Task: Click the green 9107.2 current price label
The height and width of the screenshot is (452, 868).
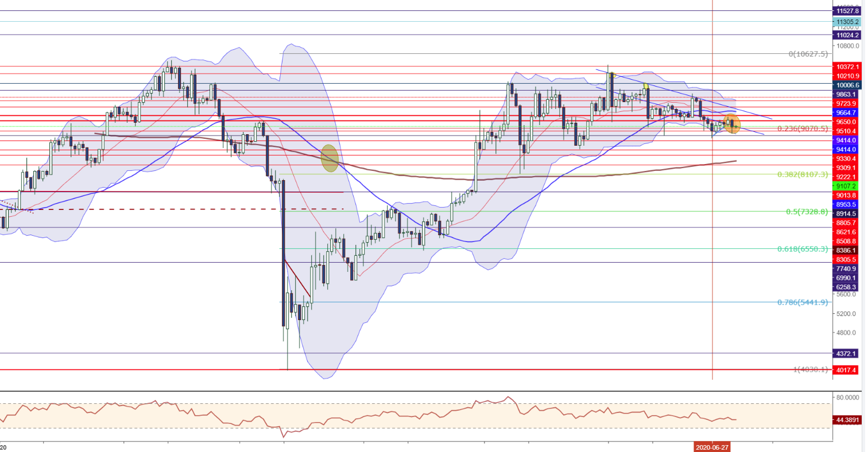Action: pos(847,186)
